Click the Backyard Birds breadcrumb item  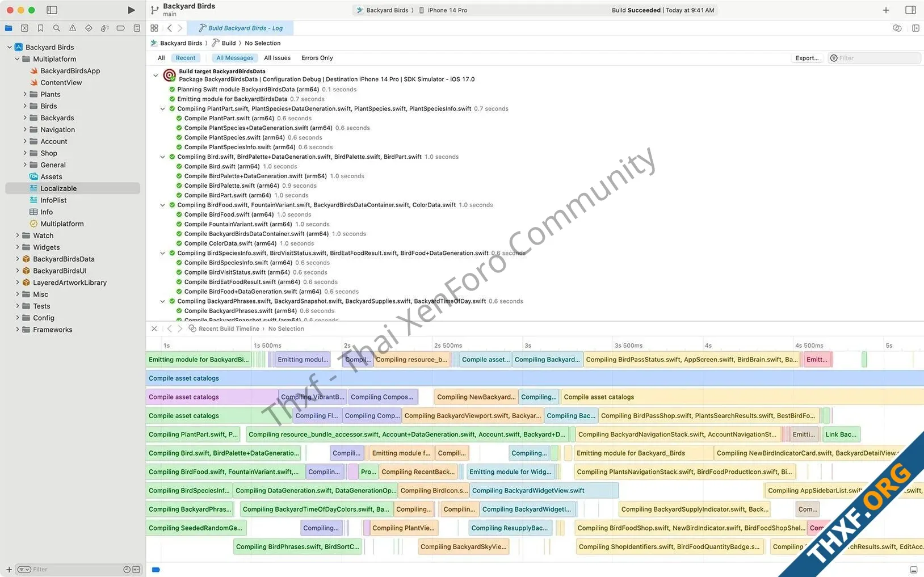(x=177, y=43)
